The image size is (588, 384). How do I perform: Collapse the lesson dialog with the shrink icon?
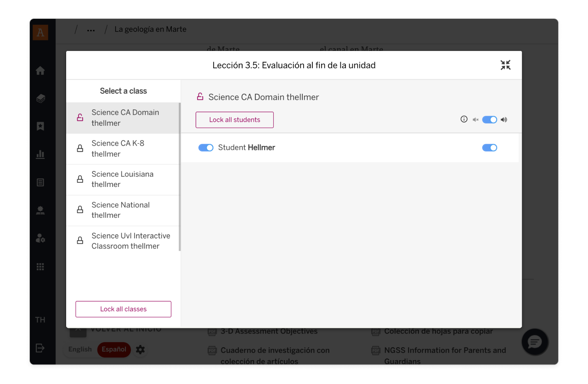(x=505, y=65)
